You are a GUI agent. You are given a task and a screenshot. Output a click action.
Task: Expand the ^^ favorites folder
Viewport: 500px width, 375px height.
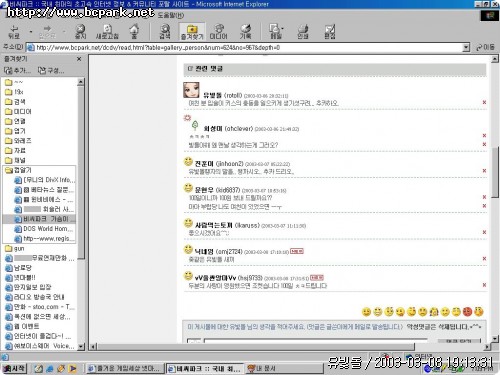[14, 82]
